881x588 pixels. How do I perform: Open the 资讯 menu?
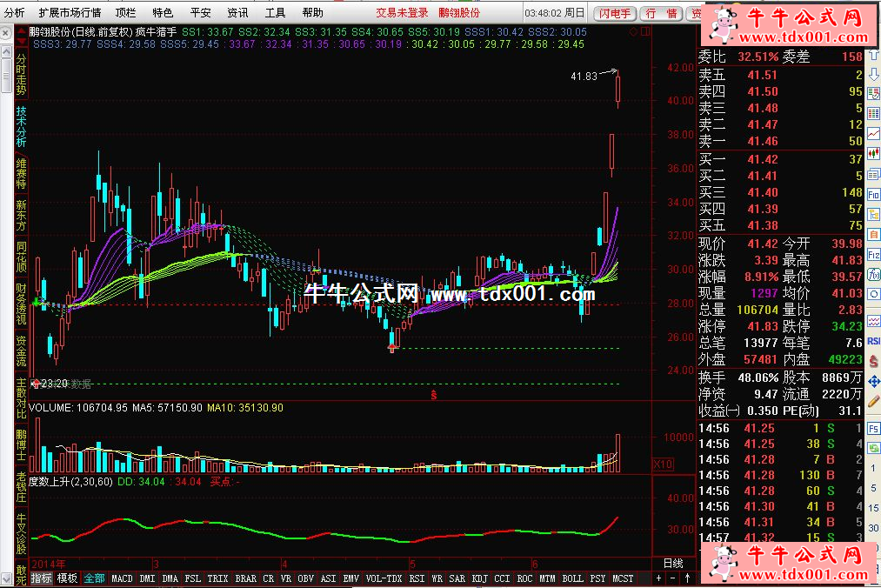point(237,12)
